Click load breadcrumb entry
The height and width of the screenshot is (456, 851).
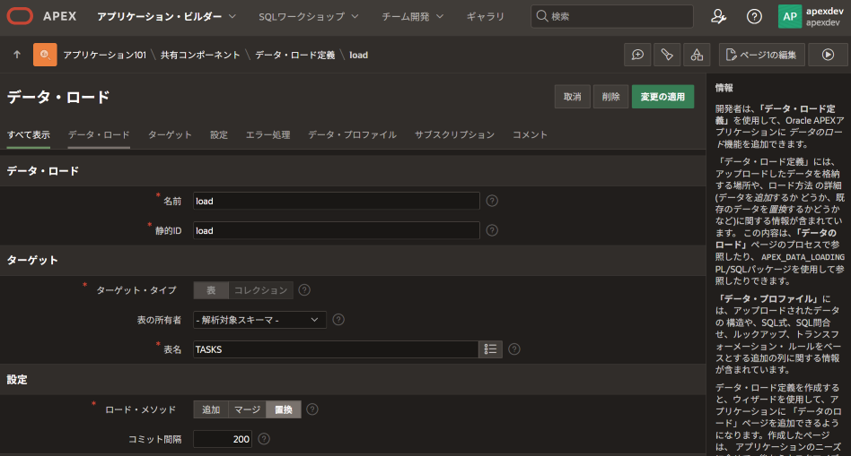point(358,55)
